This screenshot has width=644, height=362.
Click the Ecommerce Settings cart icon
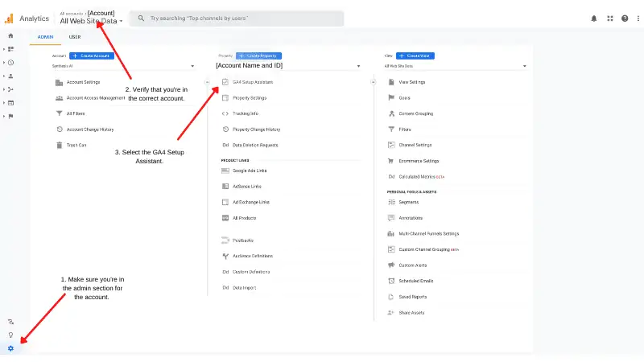coord(391,161)
